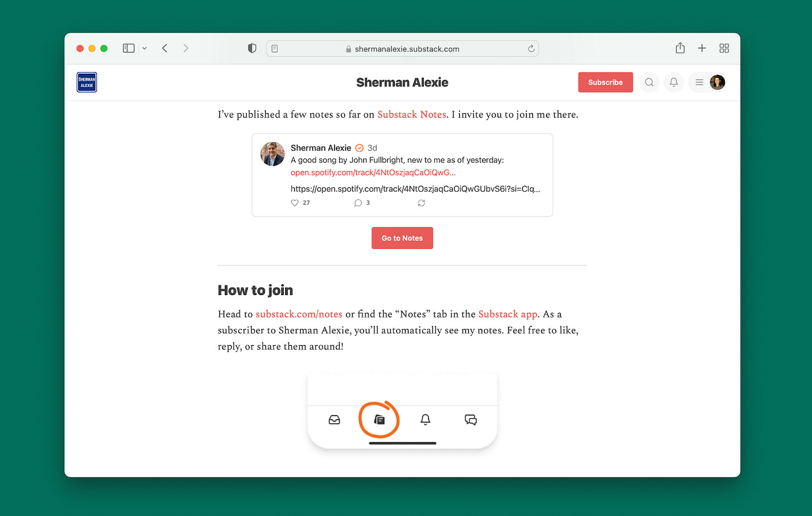The width and height of the screenshot is (812, 516).
Task: Open the Substack Notes link
Action: coord(412,114)
